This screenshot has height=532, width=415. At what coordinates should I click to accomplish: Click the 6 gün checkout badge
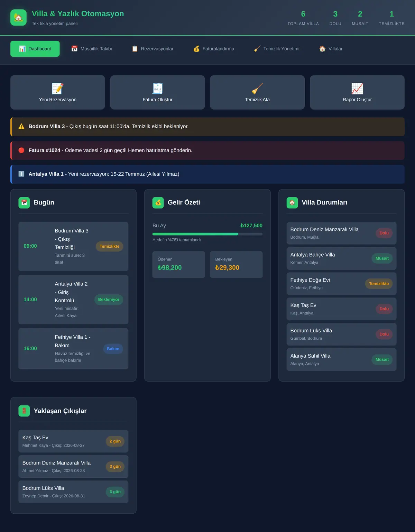point(115,492)
